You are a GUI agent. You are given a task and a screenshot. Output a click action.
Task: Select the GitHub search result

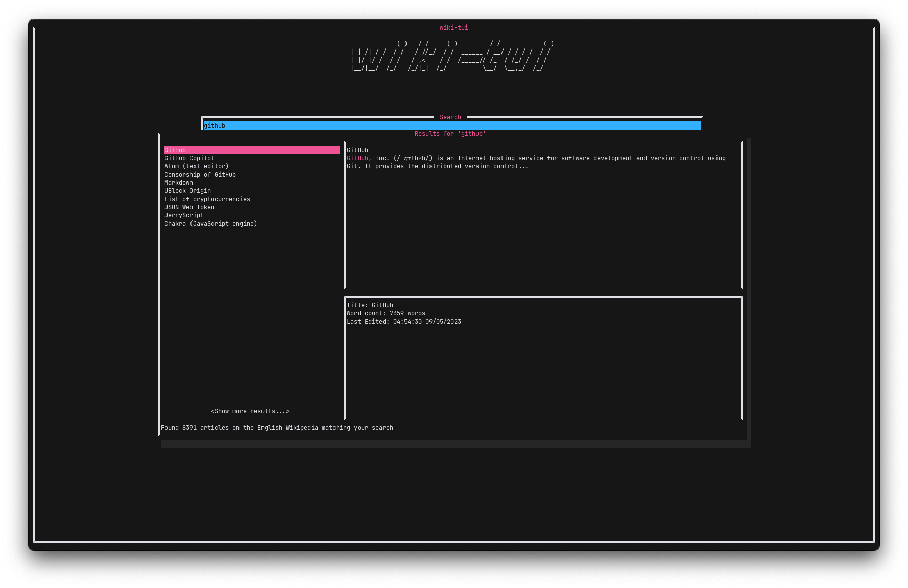point(252,150)
